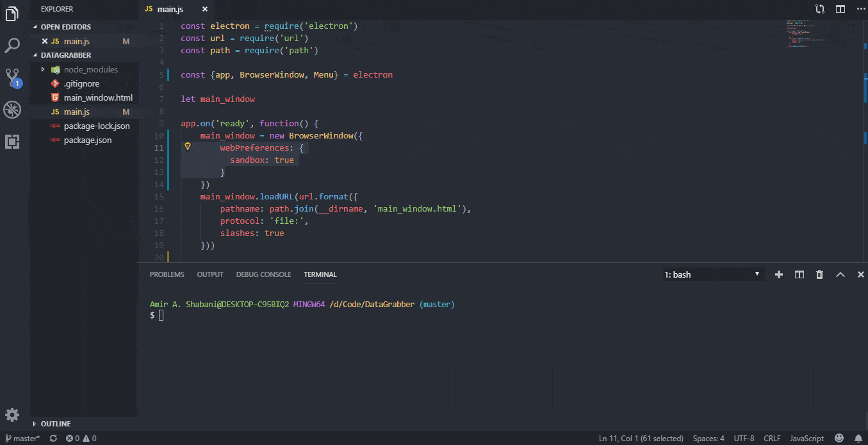Screen dimensions: 868x445
Task: Click 'webPreferences' in the code
Action: point(254,148)
